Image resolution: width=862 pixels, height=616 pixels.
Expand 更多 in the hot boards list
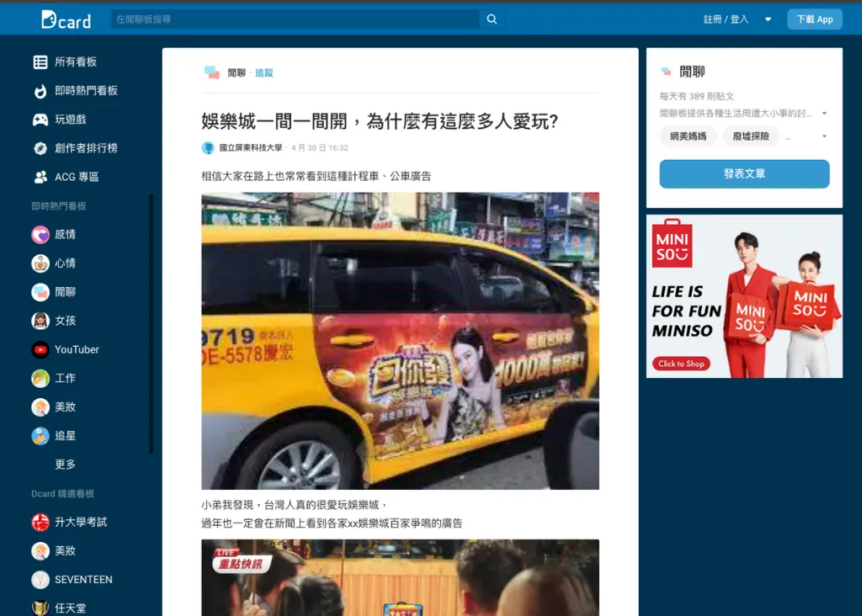pyautogui.click(x=65, y=465)
